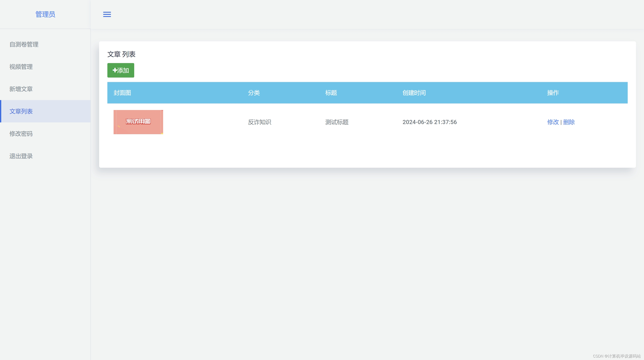Click the 修改 link for 测试标题
The image size is (644, 360).
[x=553, y=122]
